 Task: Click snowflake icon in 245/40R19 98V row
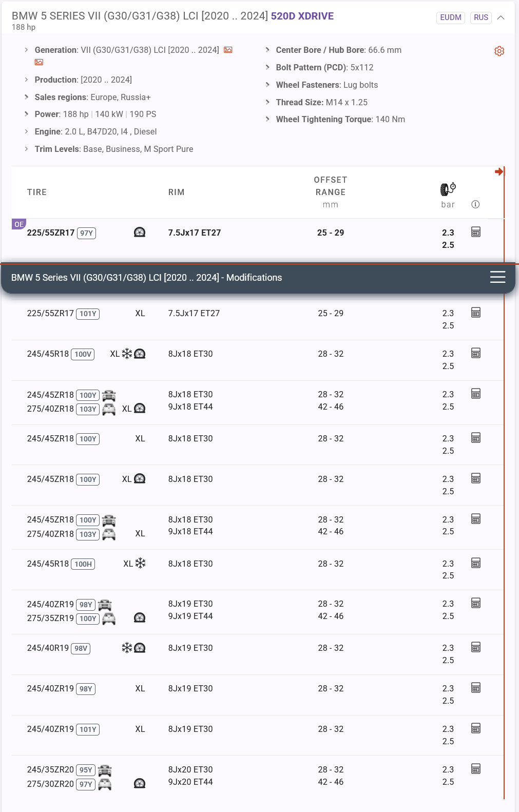pyautogui.click(x=127, y=648)
